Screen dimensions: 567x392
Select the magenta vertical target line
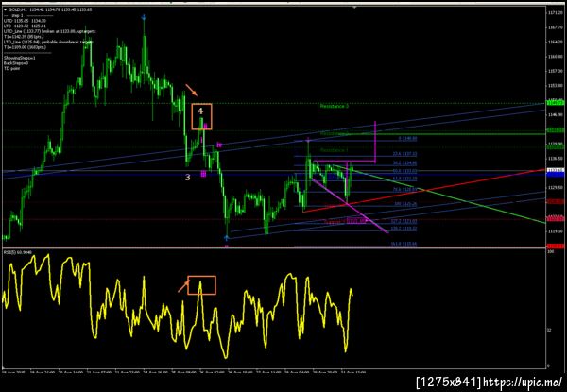coord(376,142)
